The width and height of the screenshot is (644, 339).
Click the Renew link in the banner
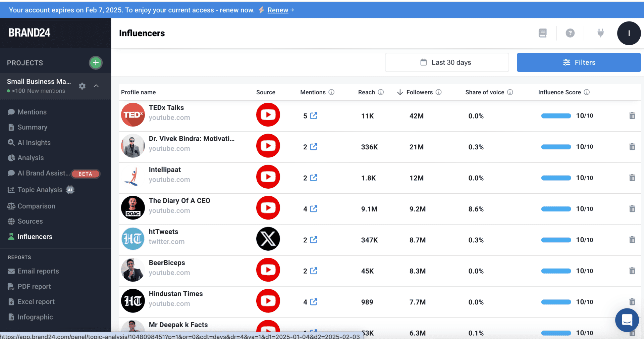[x=277, y=10]
